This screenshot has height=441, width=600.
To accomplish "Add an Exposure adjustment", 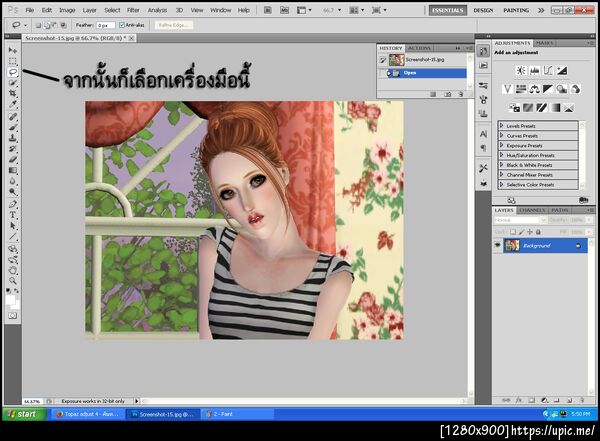I will [x=562, y=70].
